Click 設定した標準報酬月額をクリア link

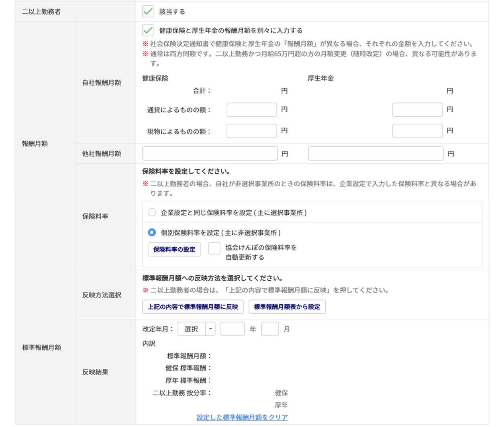(x=242, y=417)
